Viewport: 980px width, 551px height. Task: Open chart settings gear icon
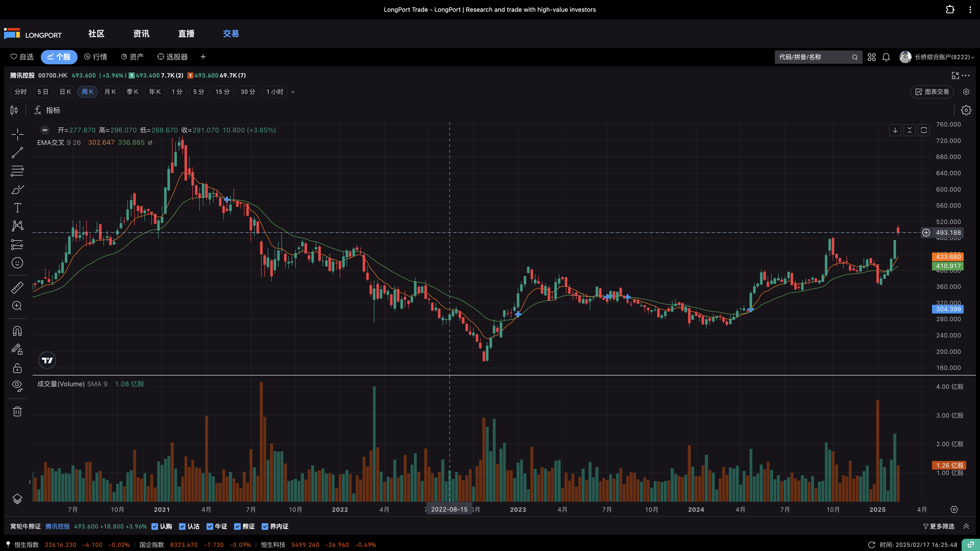tap(966, 110)
